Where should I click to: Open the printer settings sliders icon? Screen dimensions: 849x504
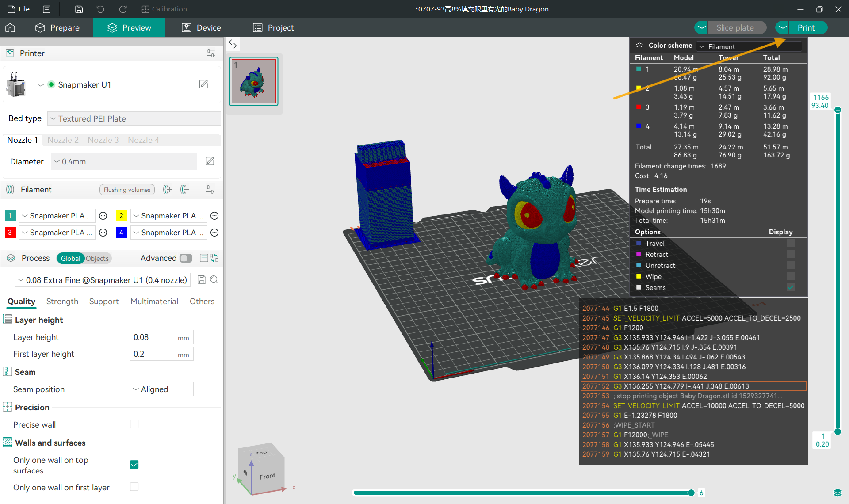click(210, 53)
